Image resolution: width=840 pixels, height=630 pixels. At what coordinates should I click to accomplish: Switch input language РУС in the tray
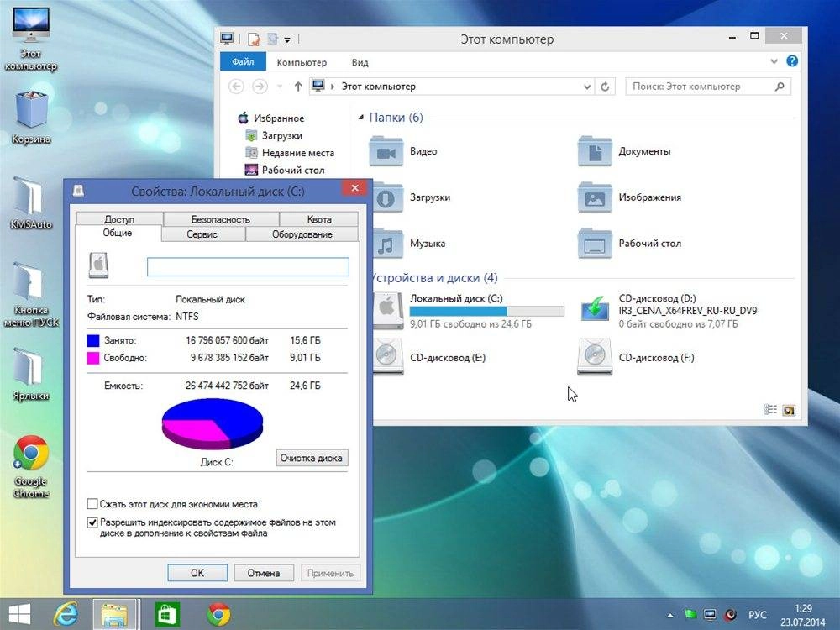click(x=757, y=615)
